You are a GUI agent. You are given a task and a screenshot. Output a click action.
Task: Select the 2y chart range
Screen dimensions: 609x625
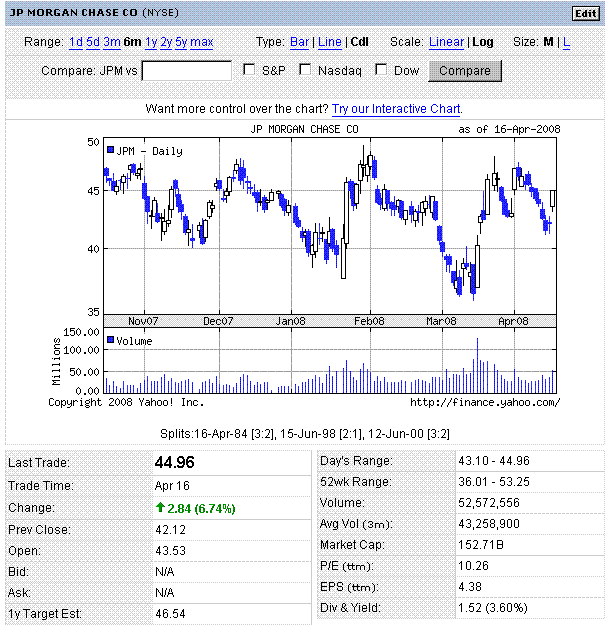166,42
